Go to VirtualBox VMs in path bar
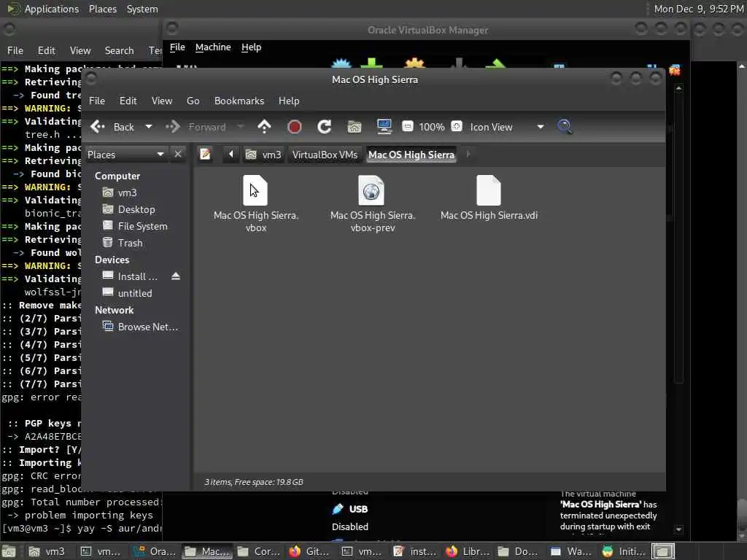Screen dimensions: 747x560 [325, 155]
